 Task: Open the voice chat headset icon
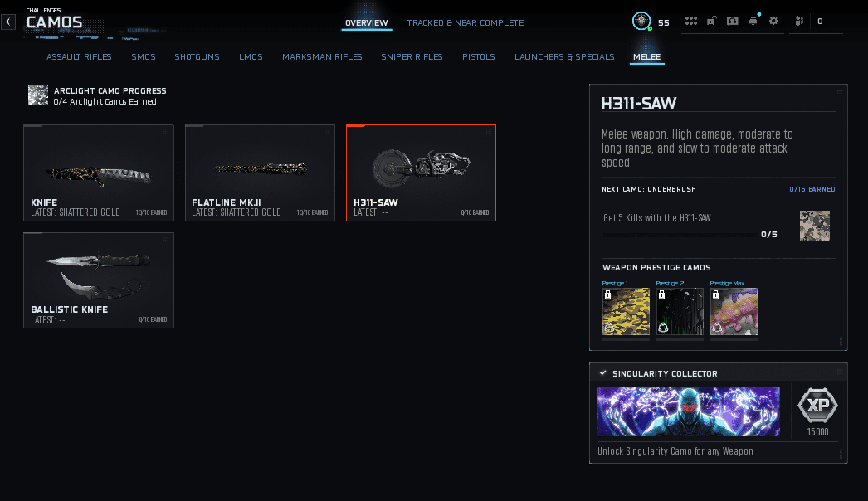(x=733, y=21)
